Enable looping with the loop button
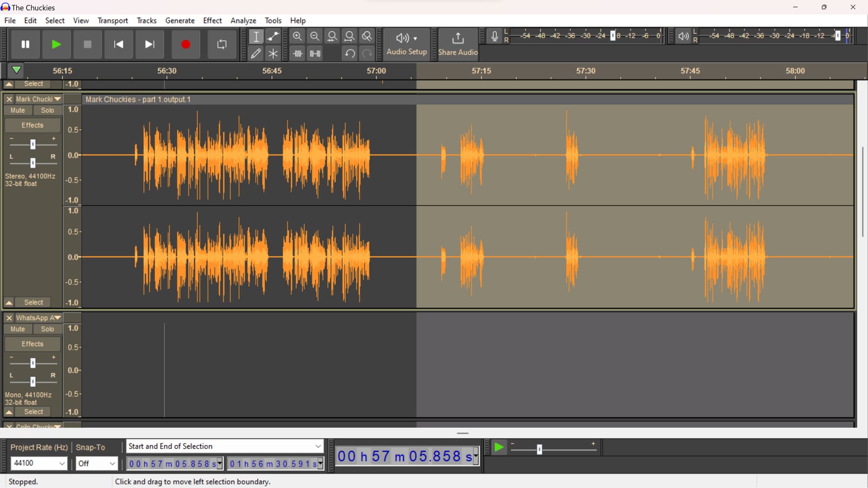 point(222,44)
